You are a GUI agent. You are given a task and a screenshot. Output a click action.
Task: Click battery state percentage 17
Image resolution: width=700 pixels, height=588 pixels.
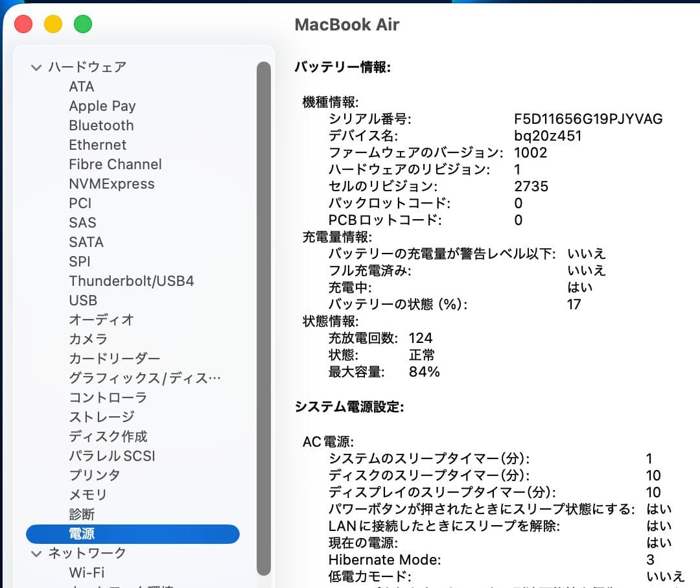[x=574, y=305]
